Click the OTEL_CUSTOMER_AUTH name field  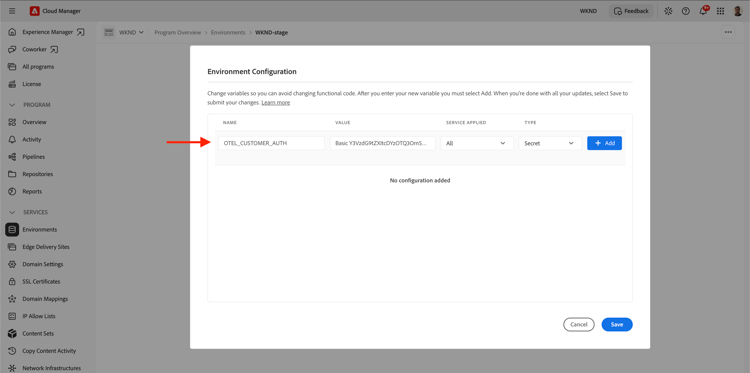coord(271,143)
